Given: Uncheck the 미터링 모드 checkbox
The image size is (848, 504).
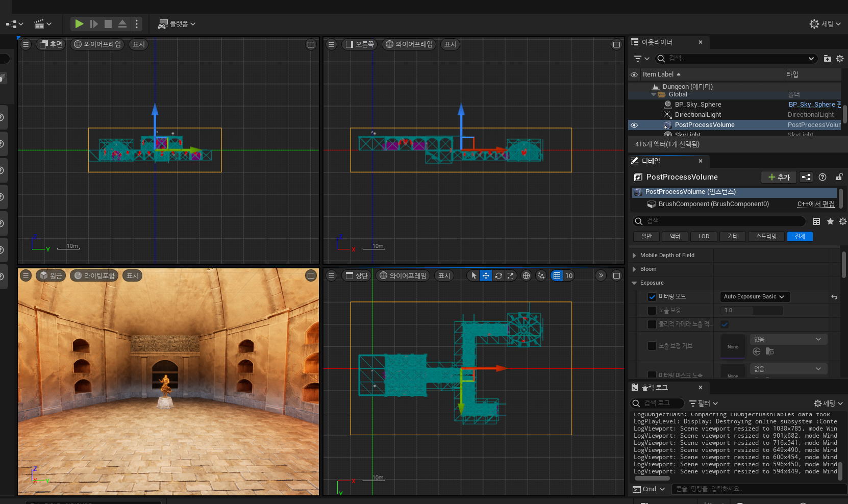Looking at the screenshot, I should (x=652, y=297).
